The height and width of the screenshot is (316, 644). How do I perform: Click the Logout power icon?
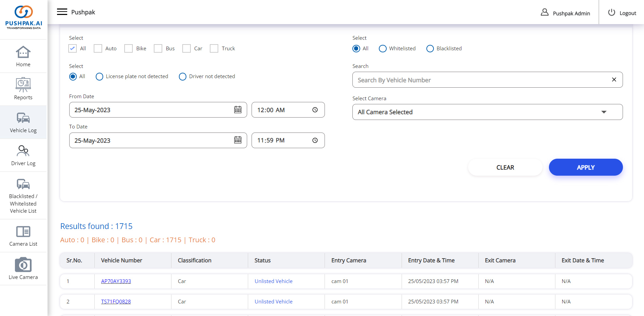click(611, 13)
